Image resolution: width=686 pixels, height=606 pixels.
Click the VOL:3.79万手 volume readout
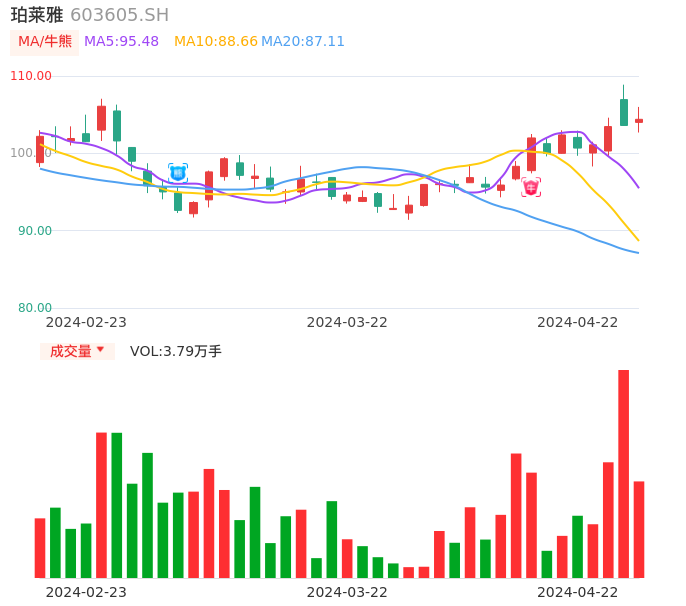[176, 351]
